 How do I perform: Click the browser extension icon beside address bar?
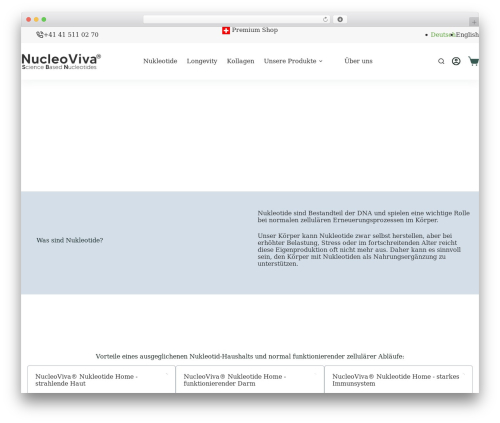(340, 19)
